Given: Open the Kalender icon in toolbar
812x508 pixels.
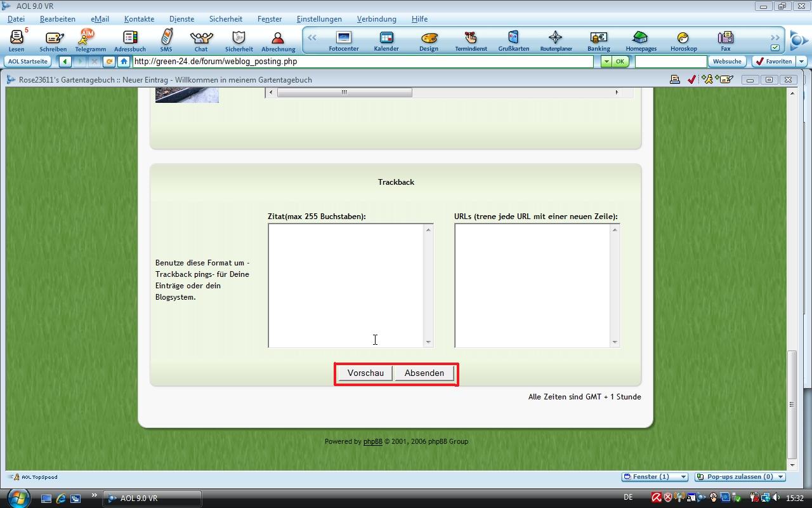Looking at the screenshot, I should [386, 39].
